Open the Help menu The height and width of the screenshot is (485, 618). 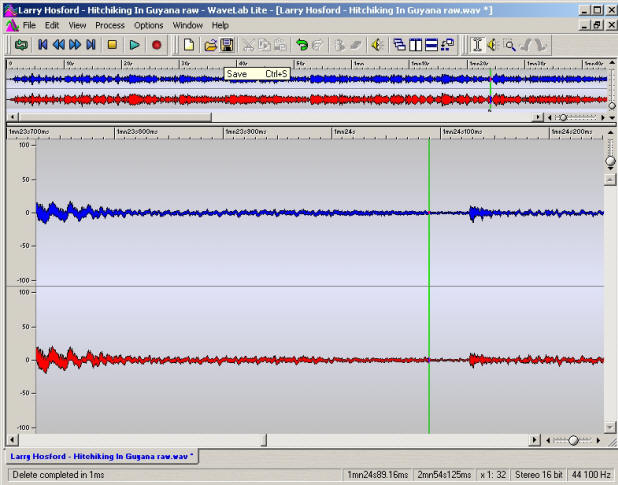click(x=220, y=25)
